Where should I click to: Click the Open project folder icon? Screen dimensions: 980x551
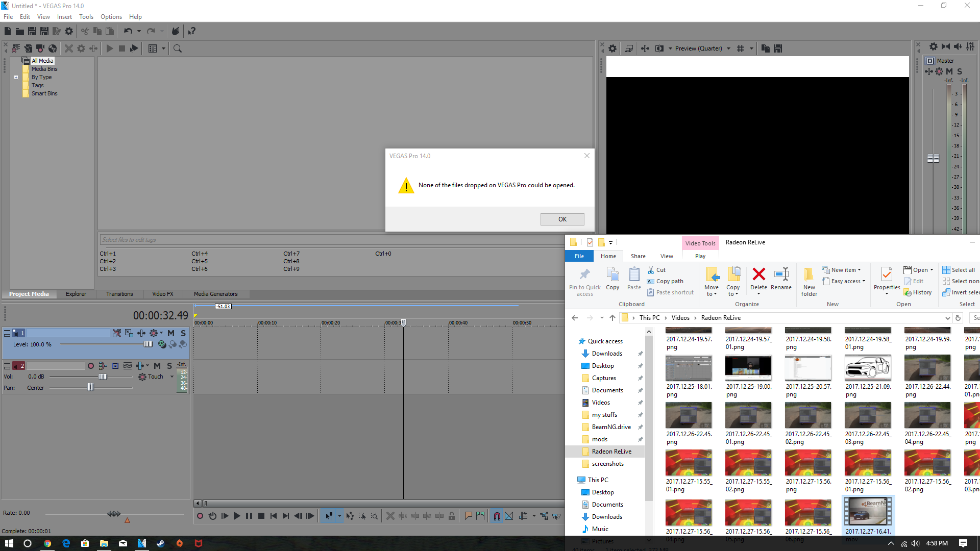pos(19,31)
